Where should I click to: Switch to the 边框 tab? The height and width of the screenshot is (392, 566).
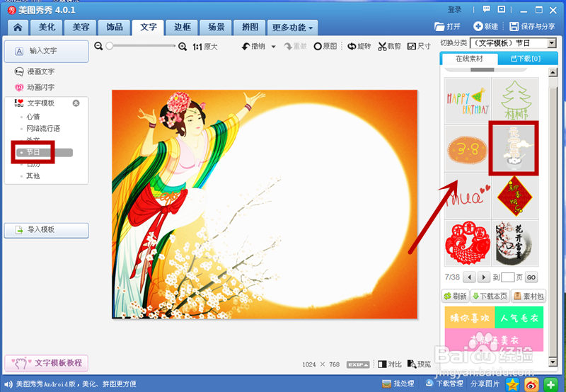click(183, 28)
